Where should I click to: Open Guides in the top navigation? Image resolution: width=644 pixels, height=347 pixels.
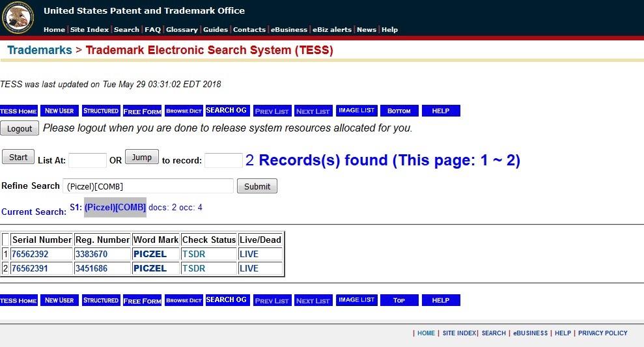click(x=216, y=29)
